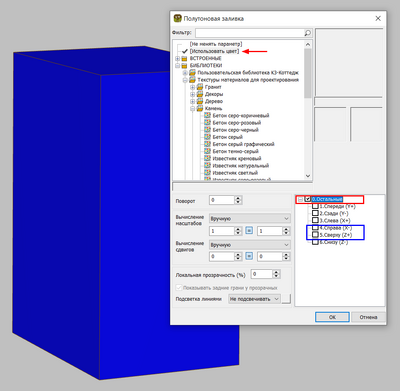
Task: Click texture icon of Известняк кремовый
Action: (x=208, y=158)
